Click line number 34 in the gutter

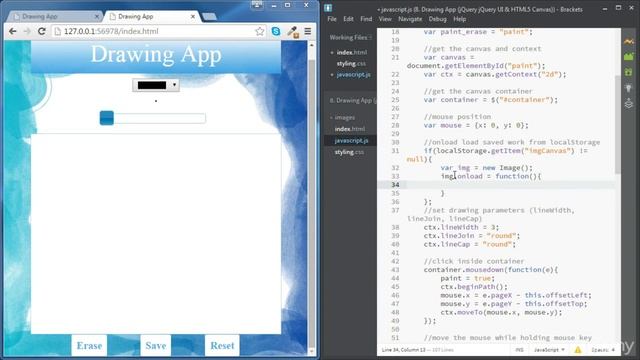pyautogui.click(x=395, y=185)
